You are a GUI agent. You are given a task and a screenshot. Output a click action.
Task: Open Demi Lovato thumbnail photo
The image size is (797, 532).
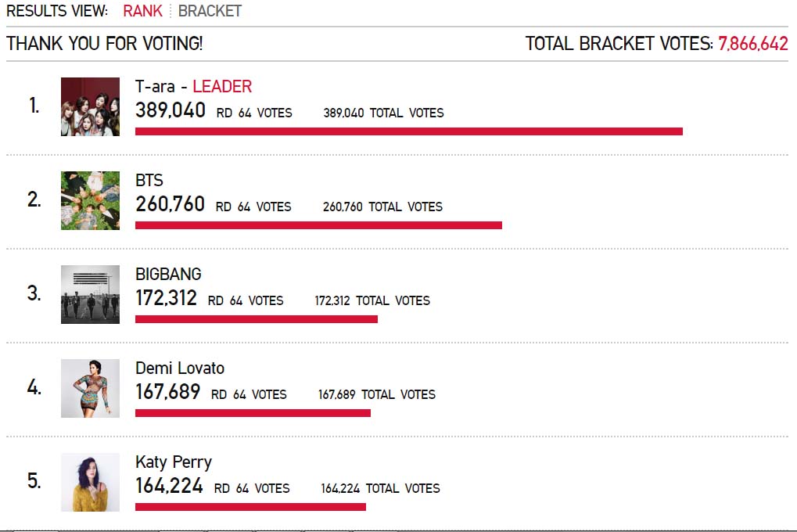[91, 388]
